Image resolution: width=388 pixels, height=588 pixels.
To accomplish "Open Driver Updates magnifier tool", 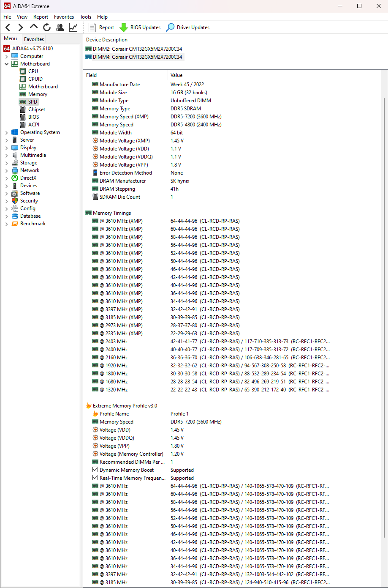I will [170, 27].
